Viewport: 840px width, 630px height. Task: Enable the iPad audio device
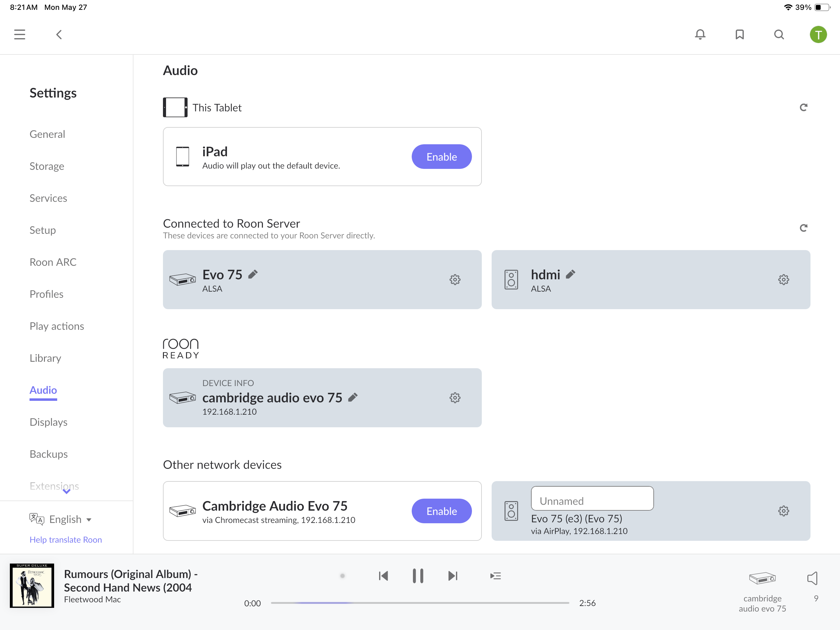pos(442,157)
